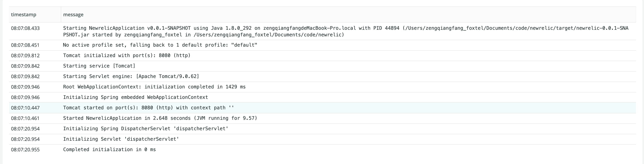
Task: Open 'Tomcat started on port(s): 8080' message
Action: [148, 108]
